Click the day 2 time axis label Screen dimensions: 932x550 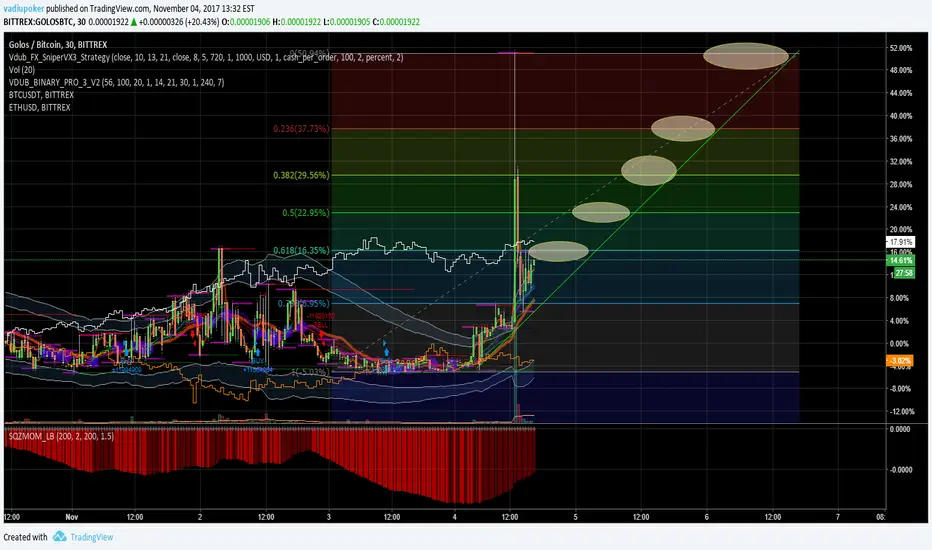[x=200, y=517]
